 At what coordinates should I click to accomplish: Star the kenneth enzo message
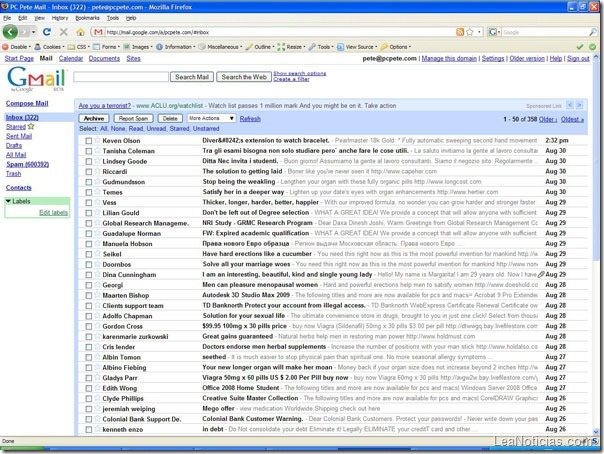(x=98, y=429)
